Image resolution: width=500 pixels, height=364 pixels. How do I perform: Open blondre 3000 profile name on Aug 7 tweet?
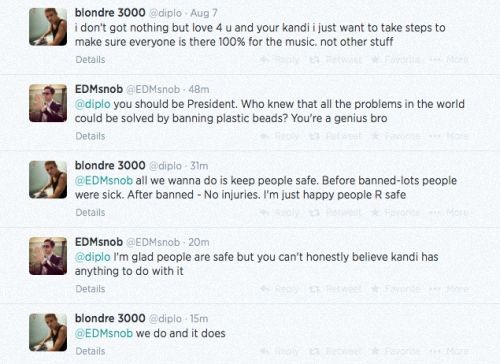[110, 13]
